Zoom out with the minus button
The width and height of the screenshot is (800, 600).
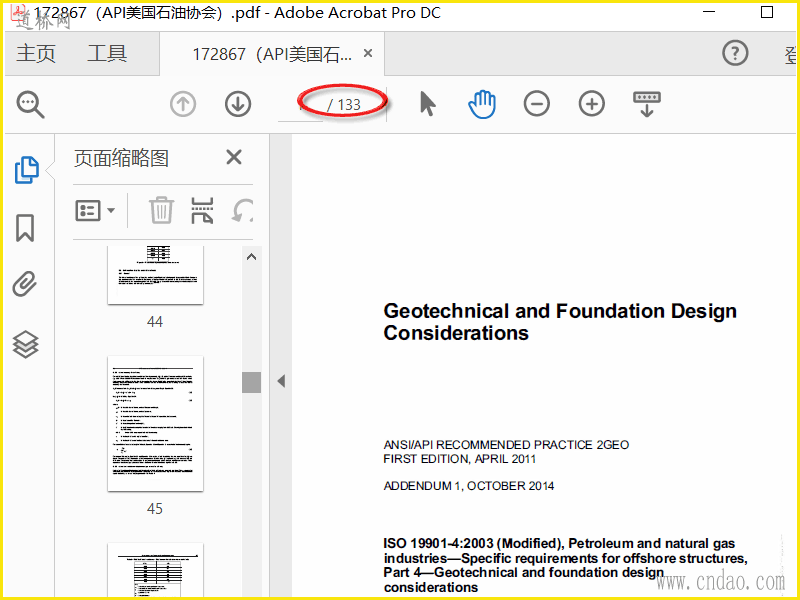[x=537, y=104]
